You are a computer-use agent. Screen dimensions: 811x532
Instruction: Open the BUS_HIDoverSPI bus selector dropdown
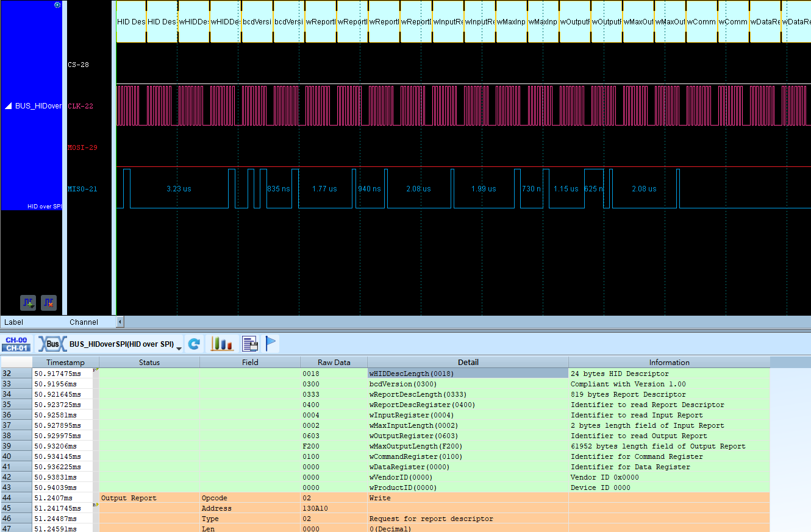click(x=179, y=347)
